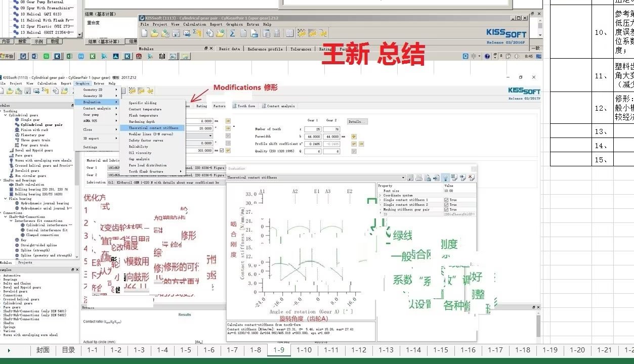Click the calculate sigma icon in the upper window

[232, 33]
